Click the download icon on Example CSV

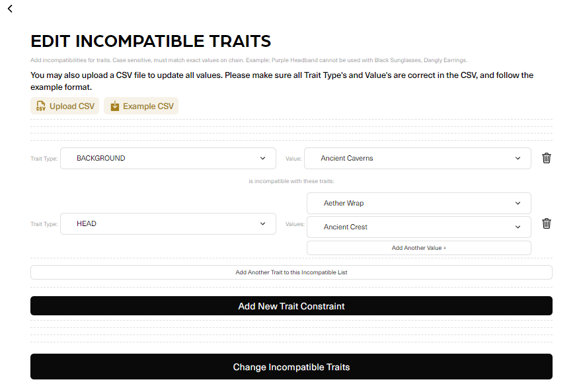click(x=115, y=106)
